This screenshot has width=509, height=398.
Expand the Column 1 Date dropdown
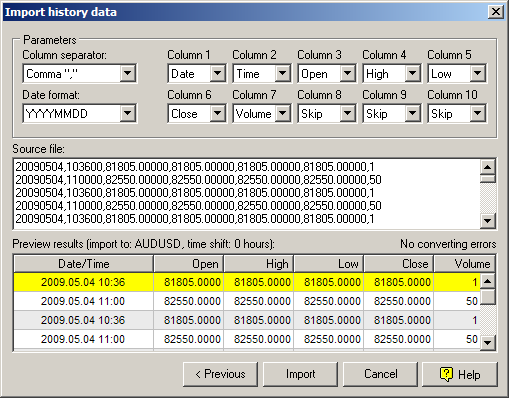(x=217, y=73)
